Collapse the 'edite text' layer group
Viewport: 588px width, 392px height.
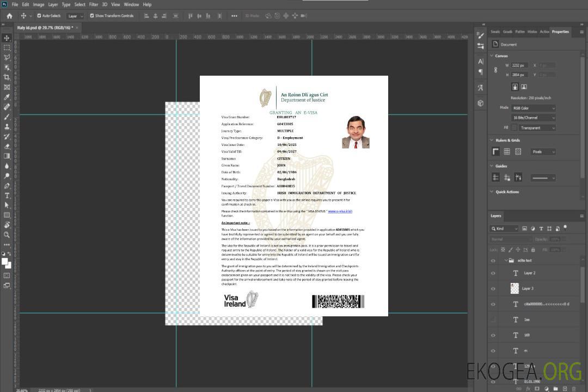[505, 260]
